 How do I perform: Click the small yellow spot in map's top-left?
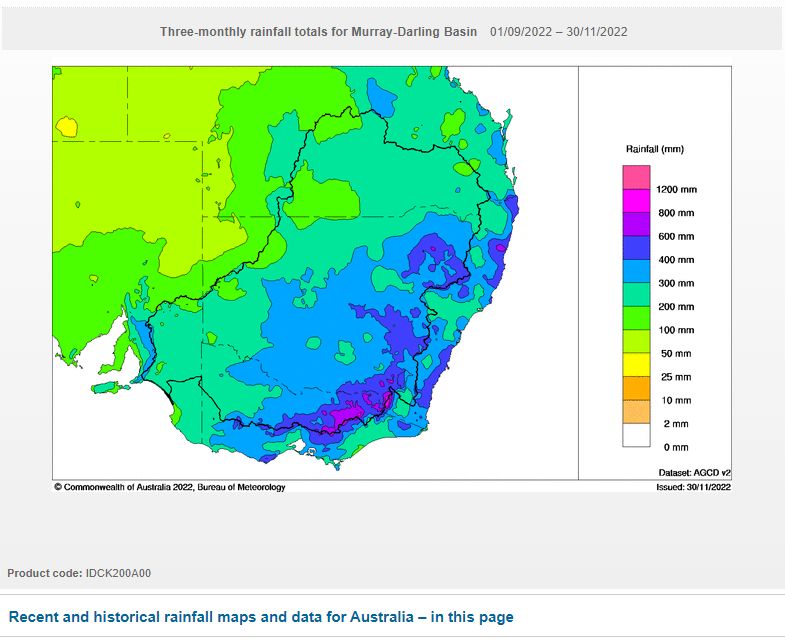[x=67, y=126]
